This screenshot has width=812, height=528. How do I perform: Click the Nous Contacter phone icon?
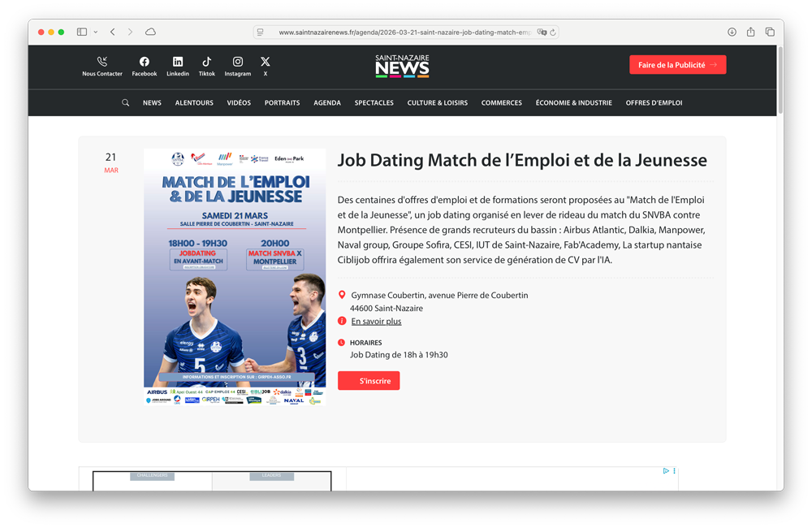[102, 60]
